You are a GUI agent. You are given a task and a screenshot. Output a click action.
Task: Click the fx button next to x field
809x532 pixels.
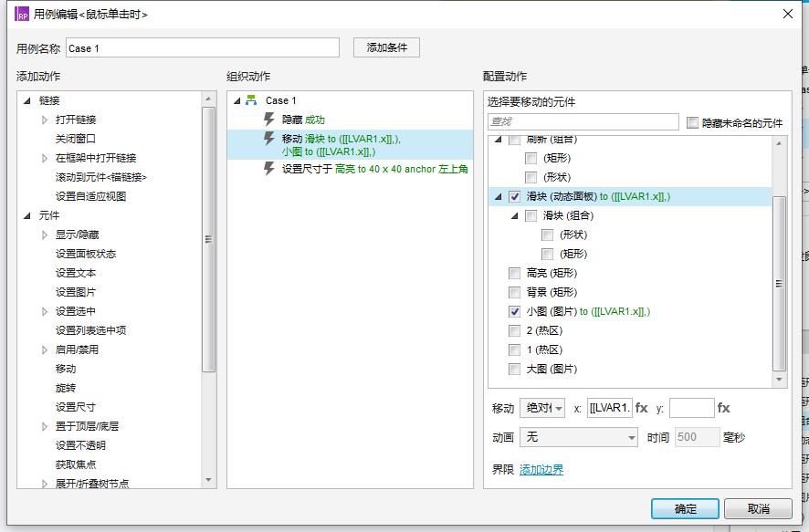pos(642,408)
